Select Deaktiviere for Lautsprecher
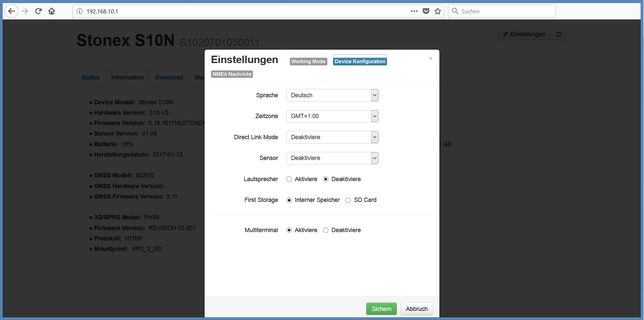This screenshot has width=644, height=320. 326,179
